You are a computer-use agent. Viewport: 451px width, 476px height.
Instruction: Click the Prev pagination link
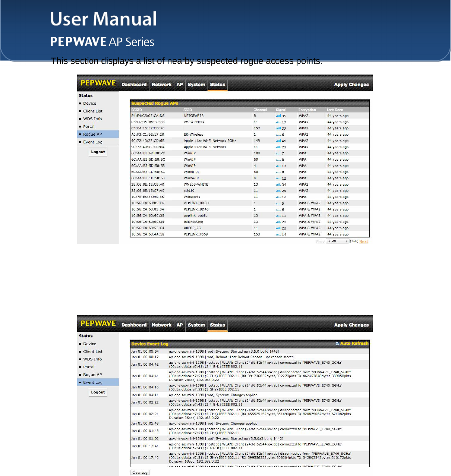[x=320, y=242]
